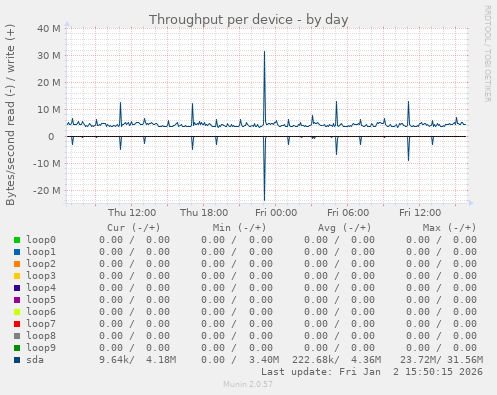Image resolution: width=497 pixels, height=395 pixels.
Task: Select the loop1 legend label
Action: (x=41, y=252)
